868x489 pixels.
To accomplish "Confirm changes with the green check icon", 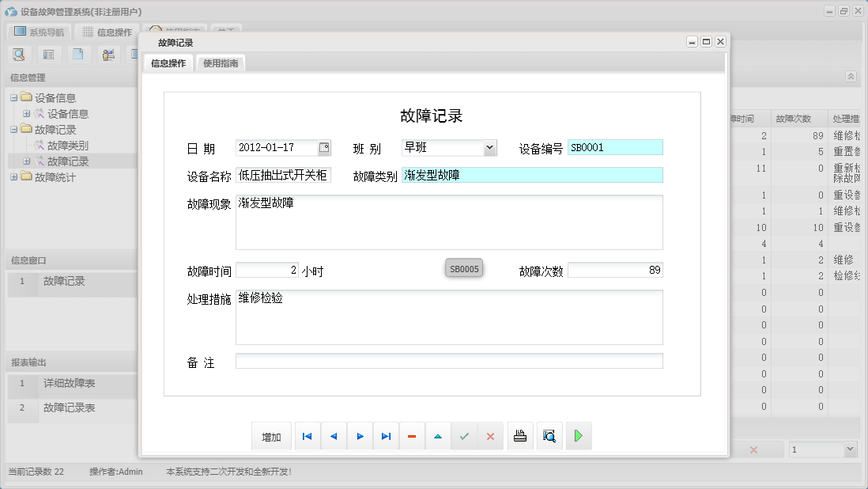I will click(464, 435).
